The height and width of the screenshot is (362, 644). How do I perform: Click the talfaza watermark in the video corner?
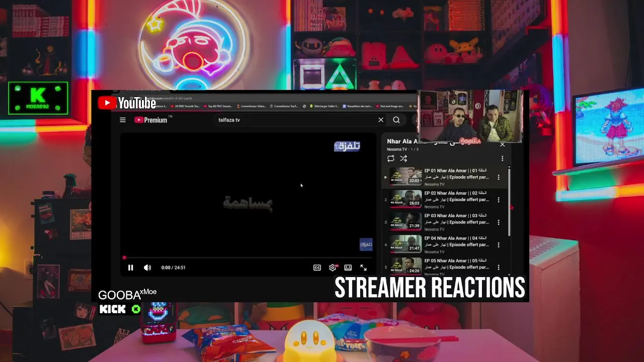click(366, 244)
